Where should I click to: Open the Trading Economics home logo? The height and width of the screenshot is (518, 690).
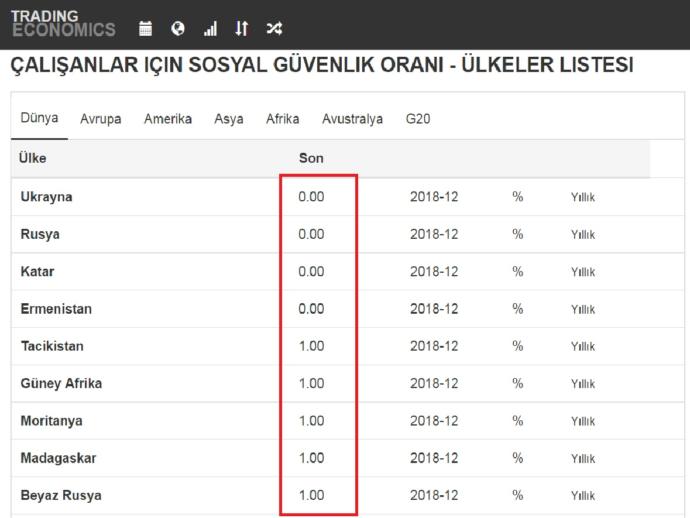pos(63,24)
